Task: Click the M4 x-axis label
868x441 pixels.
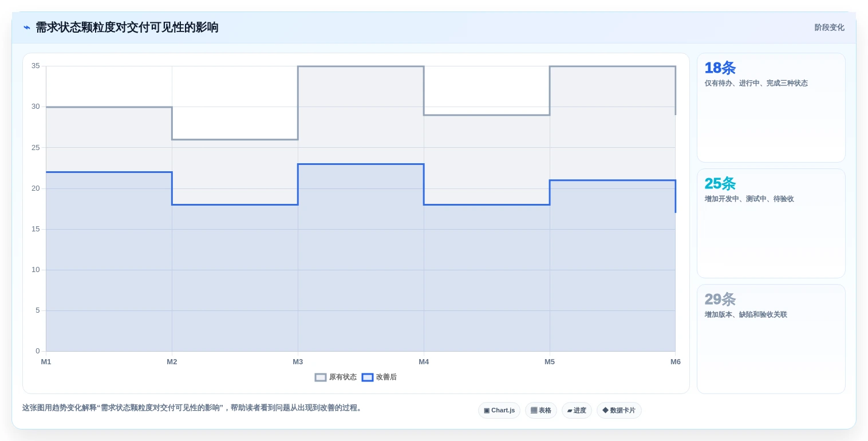Action: click(424, 362)
